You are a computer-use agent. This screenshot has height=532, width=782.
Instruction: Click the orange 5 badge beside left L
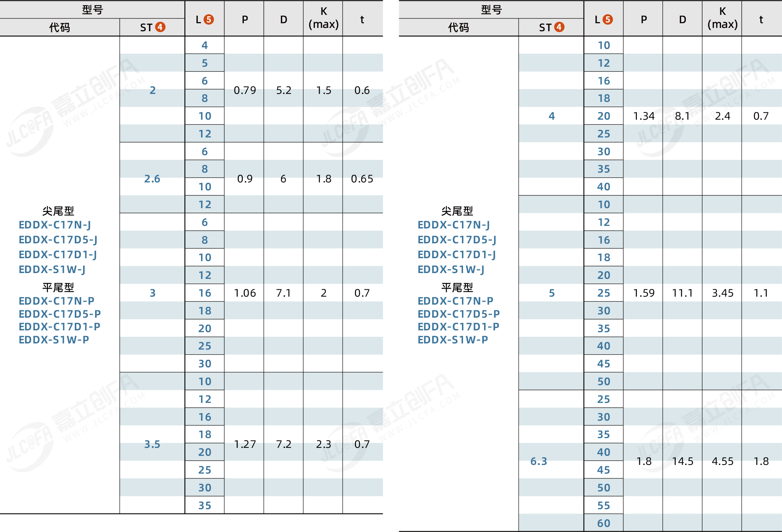pos(209,19)
